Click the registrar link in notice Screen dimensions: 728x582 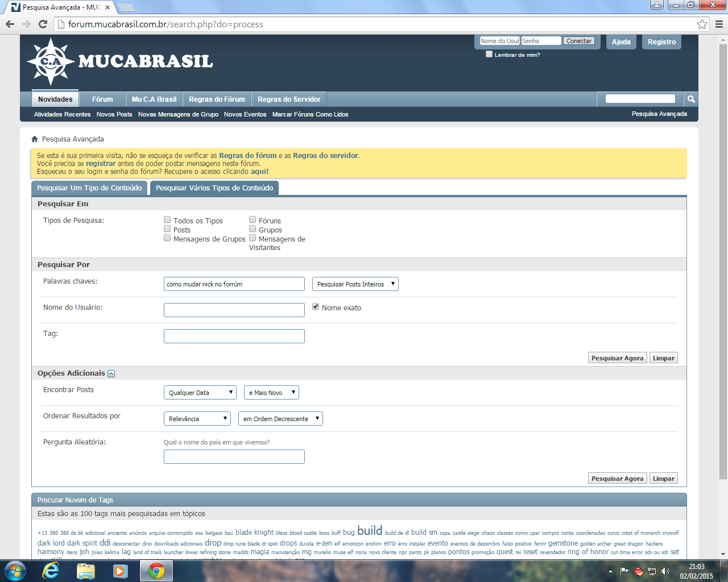point(100,164)
